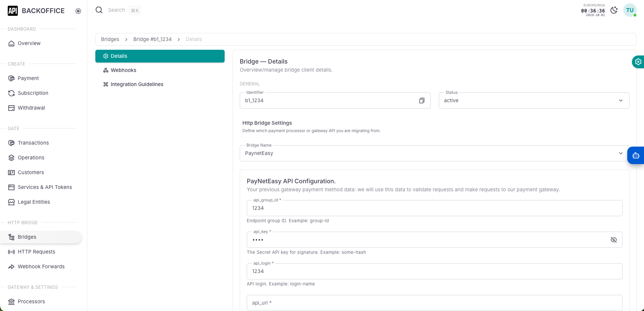Click the api_login input field

(x=434, y=271)
